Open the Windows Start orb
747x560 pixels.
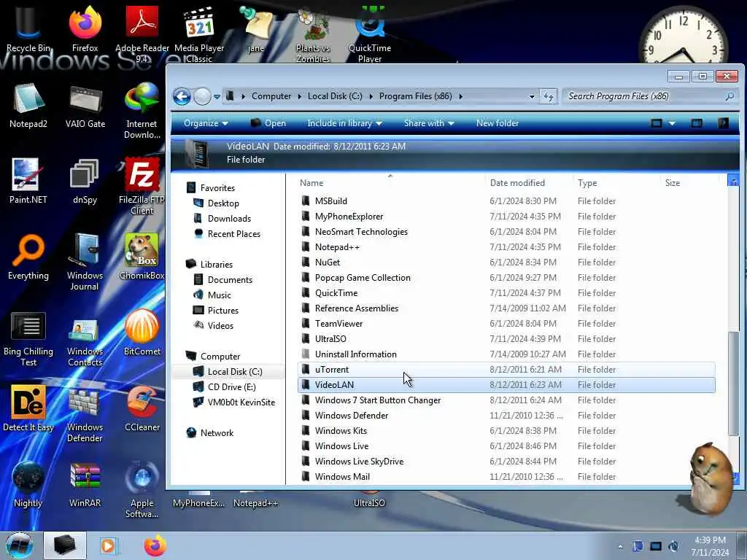click(19, 545)
